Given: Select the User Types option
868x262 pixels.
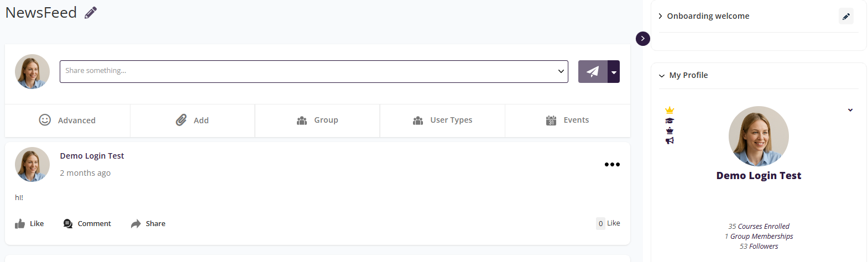Looking at the screenshot, I should [x=442, y=120].
